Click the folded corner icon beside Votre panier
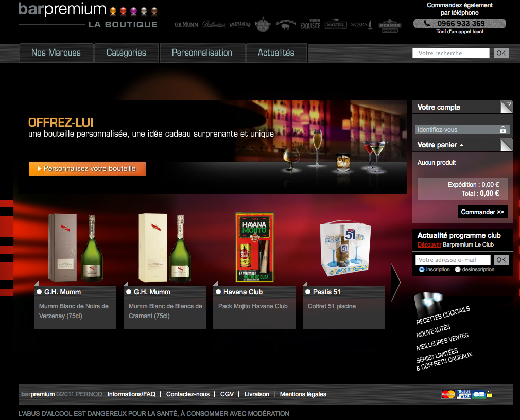The height and width of the screenshot is (420, 520). (507, 145)
